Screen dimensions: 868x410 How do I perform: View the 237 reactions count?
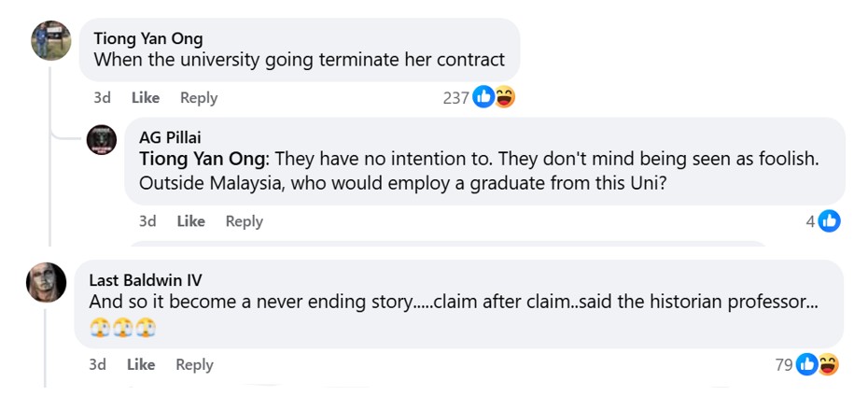click(x=455, y=97)
